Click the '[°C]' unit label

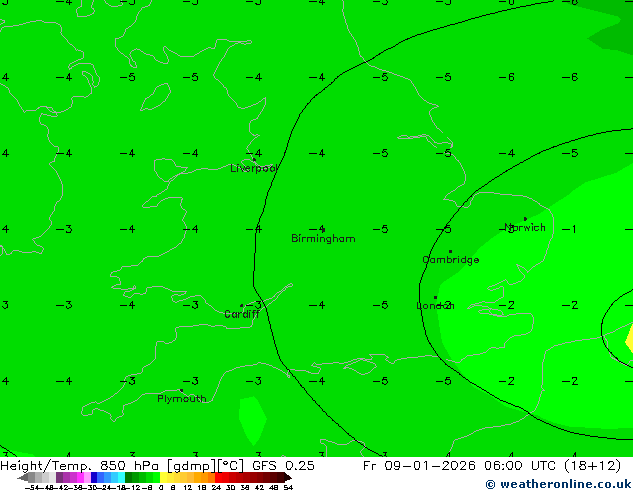pos(231,466)
